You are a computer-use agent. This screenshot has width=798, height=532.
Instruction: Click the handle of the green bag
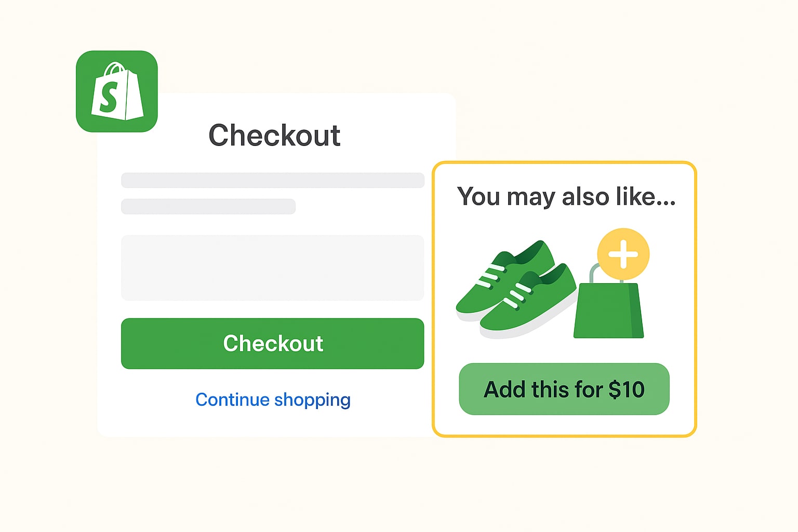click(593, 273)
